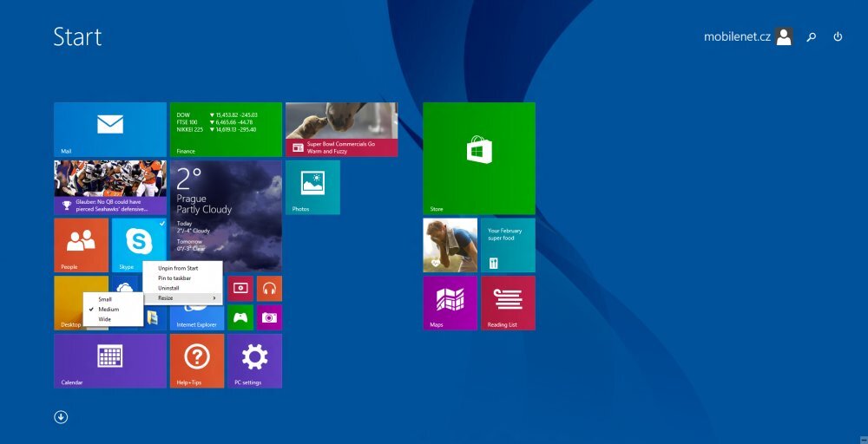Click the power options icon
Image resolution: width=868 pixels, height=444 pixels.
pyautogui.click(x=838, y=37)
